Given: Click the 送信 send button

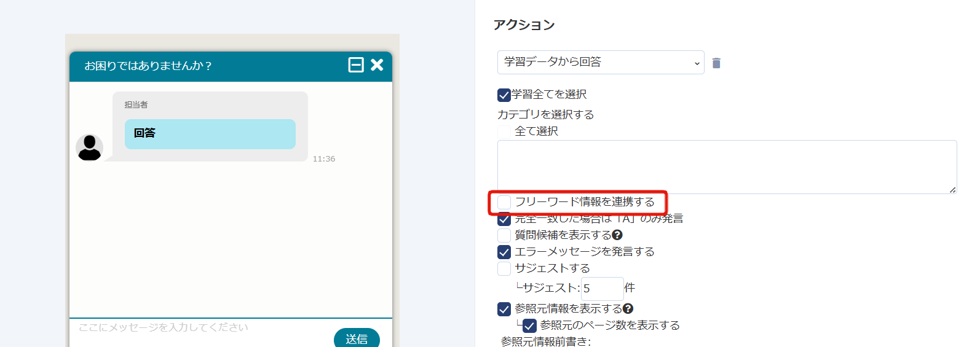Looking at the screenshot, I should (357, 338).
